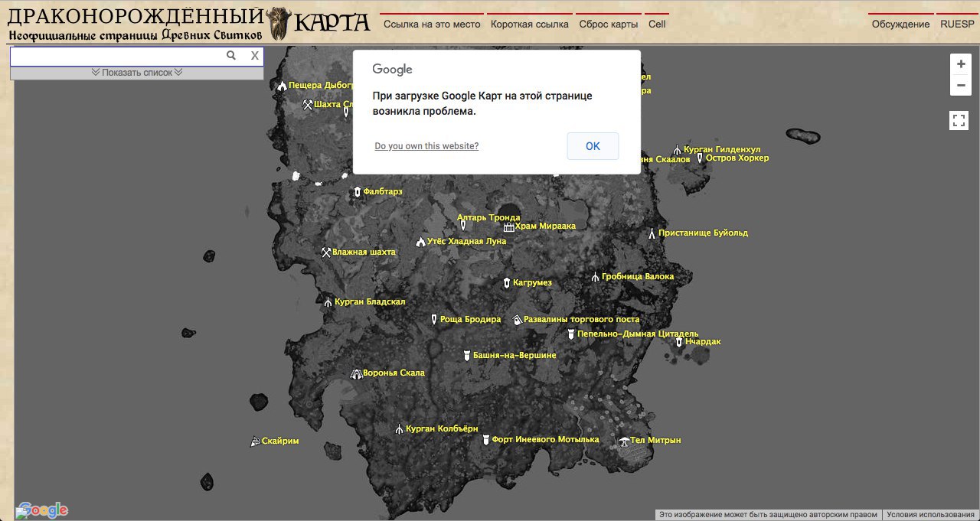Open the Ссылка на это место menu item
Image resolution: width=980 pixels, height=521 pixels.
tap(432, 24)
